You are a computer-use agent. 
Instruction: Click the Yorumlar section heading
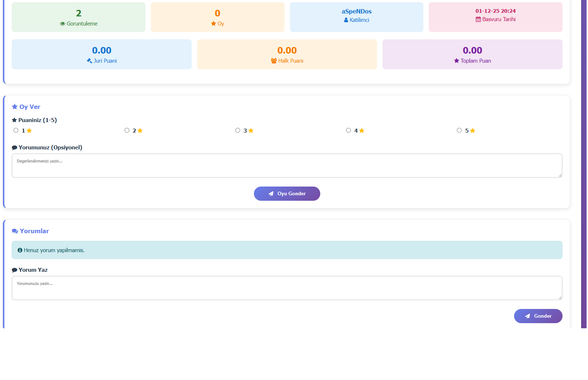pyautogui.click(x=34, y=231)
